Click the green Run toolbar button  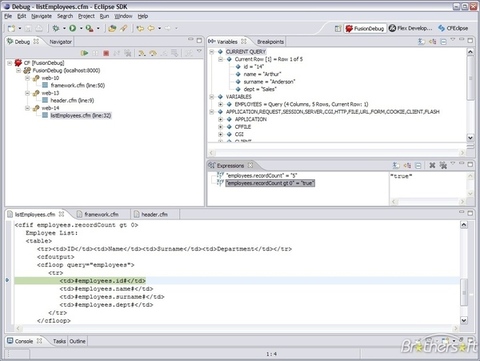72,28
